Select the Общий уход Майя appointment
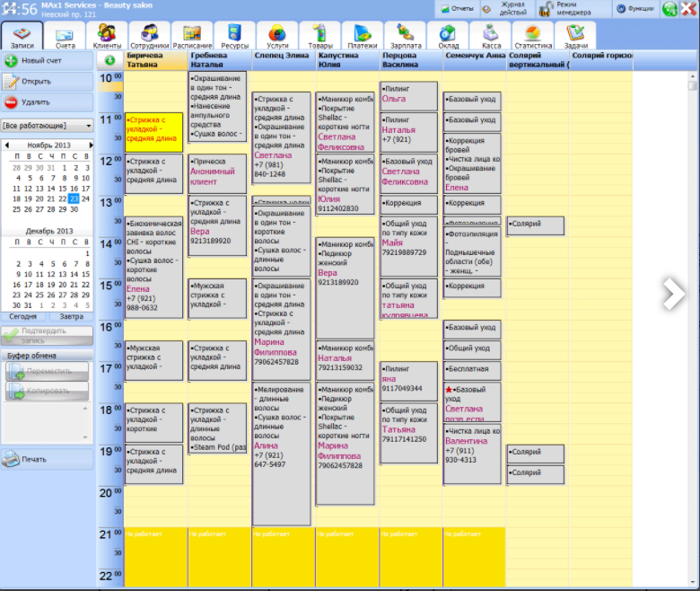Screen dimensions: 700x591 coord(408,247)
